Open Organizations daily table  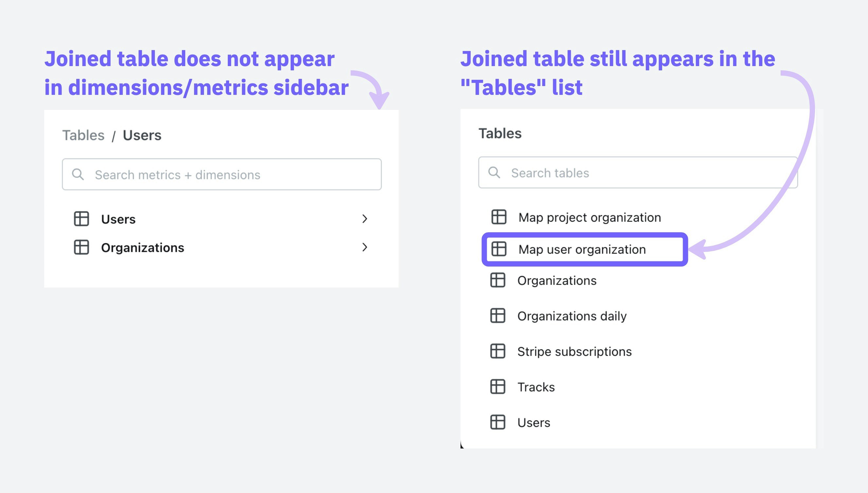tap(572, 316)
